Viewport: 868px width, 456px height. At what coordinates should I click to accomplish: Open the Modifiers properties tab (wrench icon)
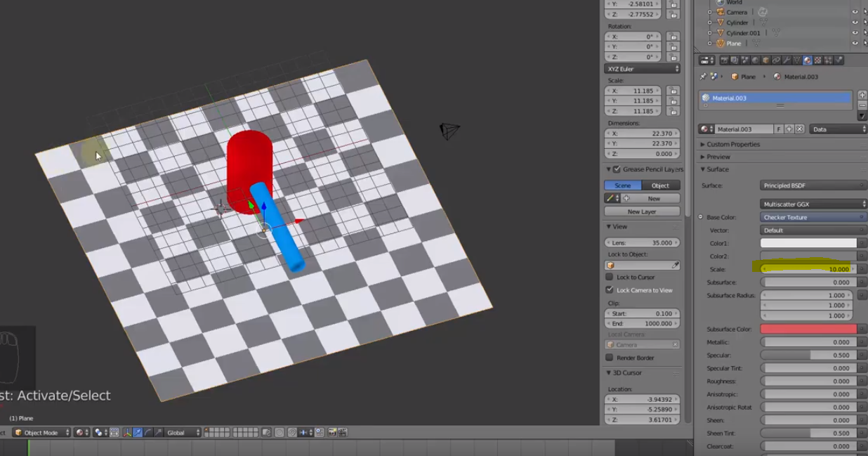(787, 60)
